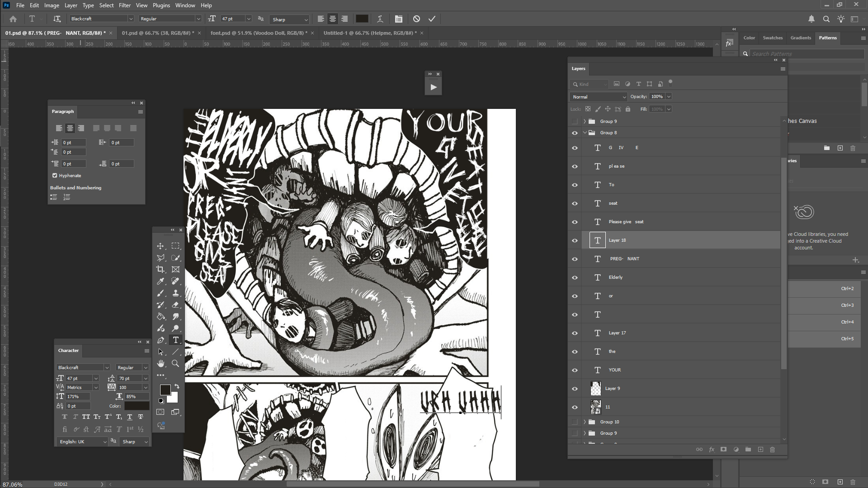Screen dimensions: 868x488
Task: Select the Quick Selection tool
Action: pyautogui.click(x=175, y=258)
